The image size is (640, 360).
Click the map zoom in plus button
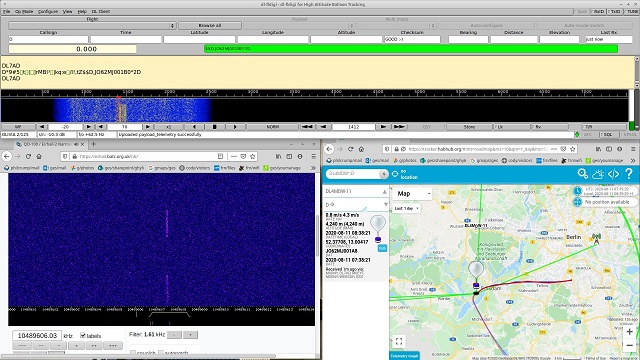pyautogui.click(x=629, y=332)
